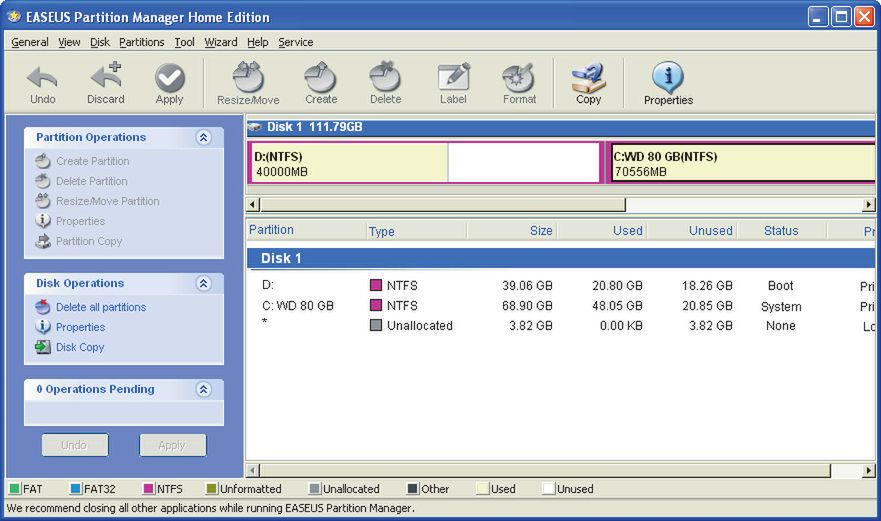Click the Create Partition icon in sidebar
The height and width of the screenshot is (521, 881).
click(x=43, y=161)
